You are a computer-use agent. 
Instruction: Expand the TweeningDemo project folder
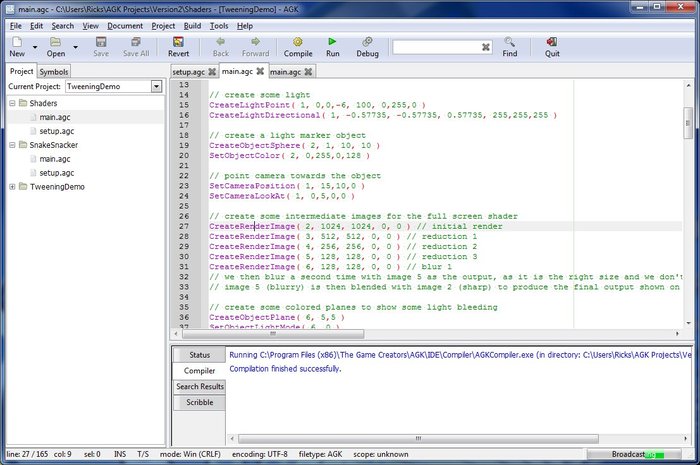click(12, 187)
